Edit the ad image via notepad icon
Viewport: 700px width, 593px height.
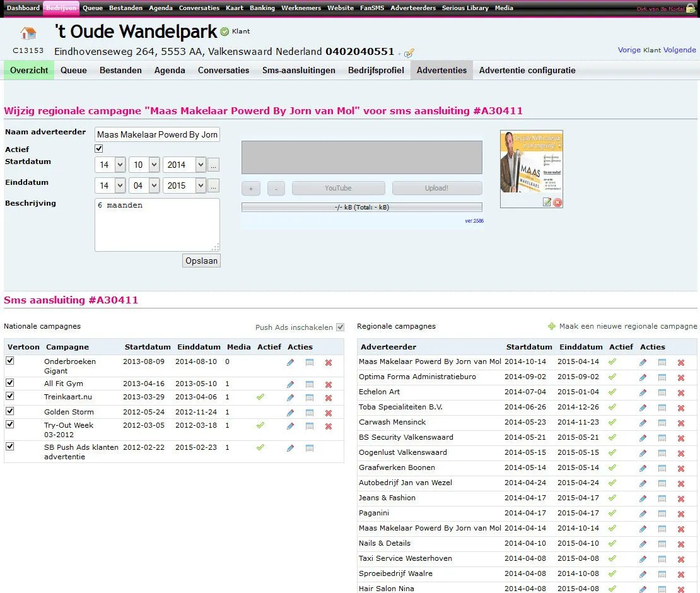point(547,203)
